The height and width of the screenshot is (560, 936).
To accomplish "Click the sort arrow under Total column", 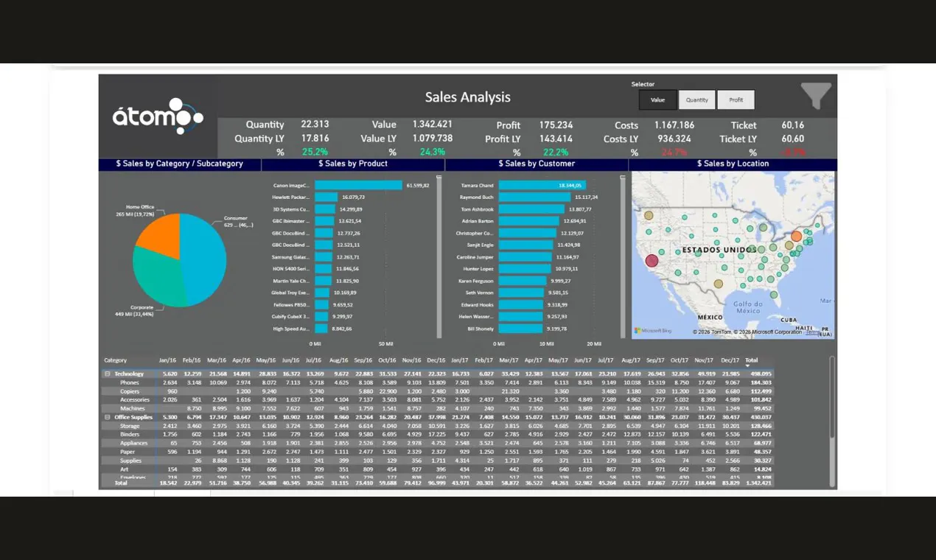I will click(749, 365).
